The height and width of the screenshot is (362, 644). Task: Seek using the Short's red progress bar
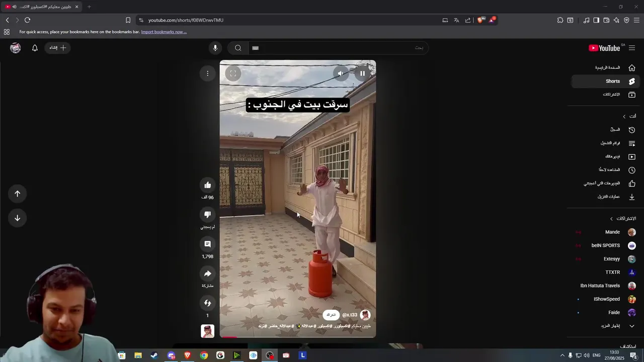tap(298, 337)
